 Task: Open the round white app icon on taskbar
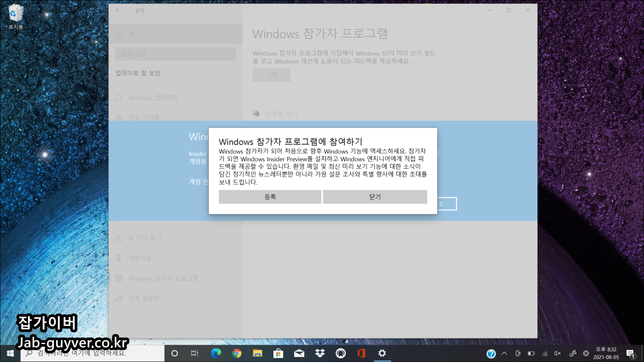(x=341, y=353)
